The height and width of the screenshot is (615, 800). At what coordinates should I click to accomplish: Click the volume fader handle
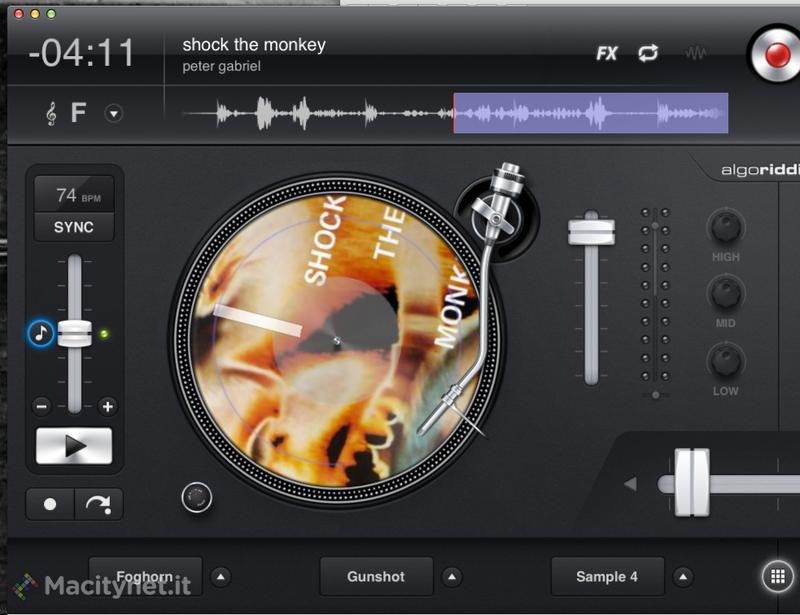tap(591, 232)
